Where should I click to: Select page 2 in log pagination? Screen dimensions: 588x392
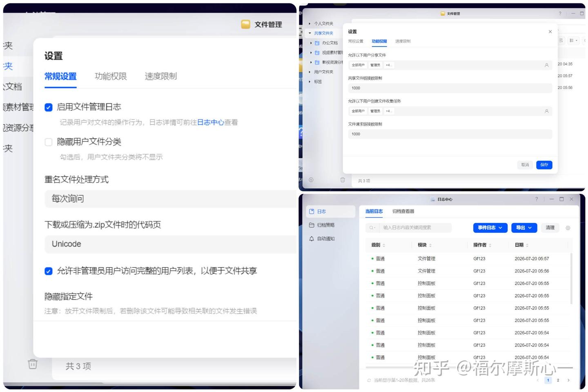pyautogui.click(x=558, y=380)
